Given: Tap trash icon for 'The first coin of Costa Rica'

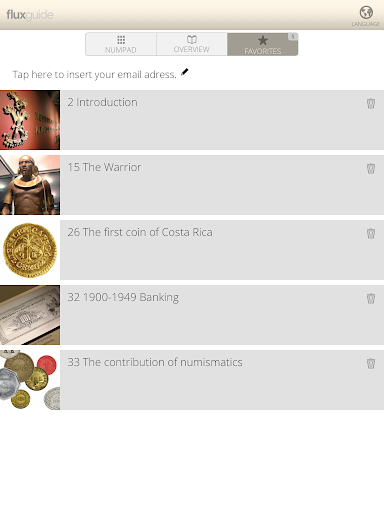Looking at the screenshot, I should coord(371,233).
